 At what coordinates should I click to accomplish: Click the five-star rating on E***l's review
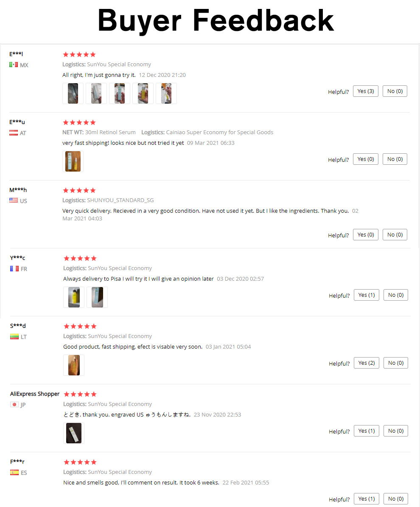coord(79,54)
